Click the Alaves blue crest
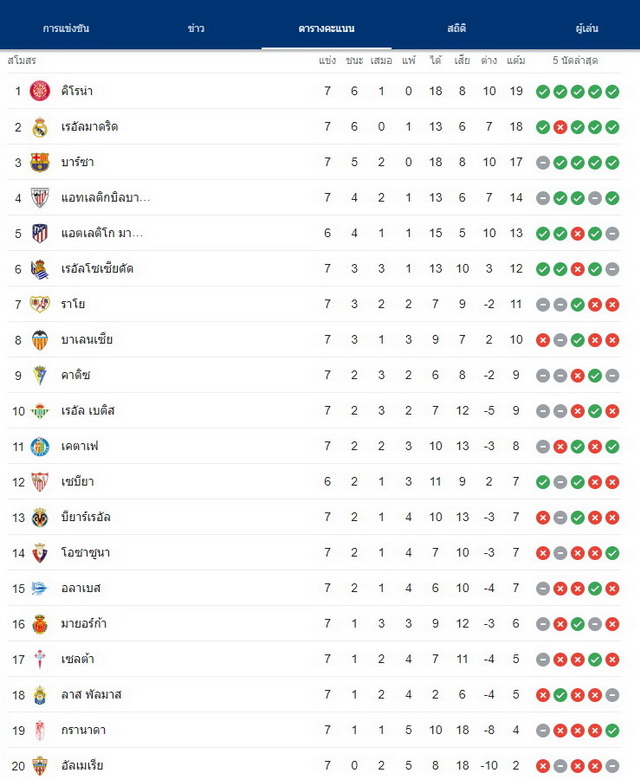Image resolution: width=640 pixels, height=780 pixels. (39, 588)
